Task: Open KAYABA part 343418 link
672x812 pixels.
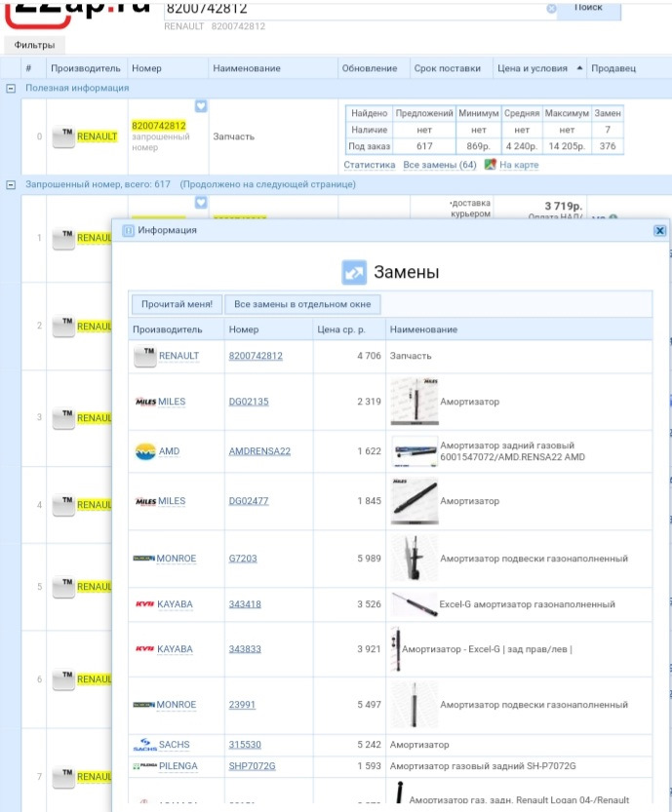Action: 245,604
